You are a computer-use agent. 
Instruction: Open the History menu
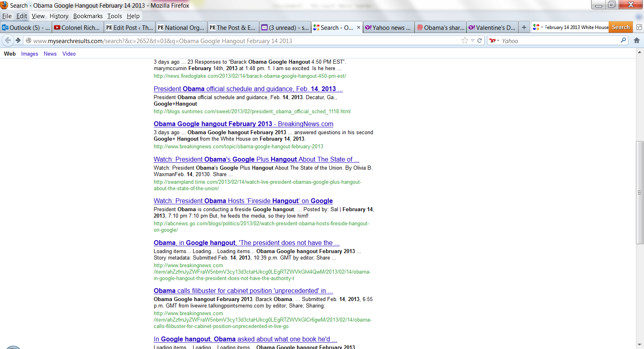(59, 16)
